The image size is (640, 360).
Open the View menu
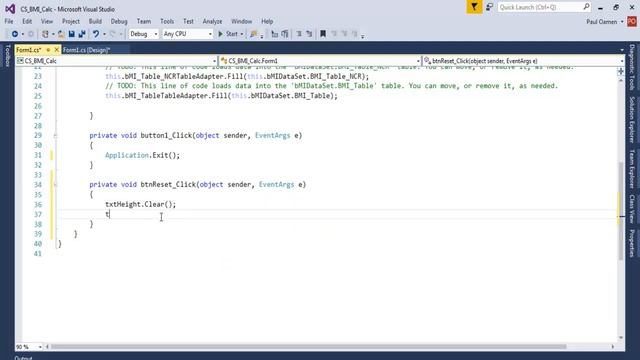47,21
